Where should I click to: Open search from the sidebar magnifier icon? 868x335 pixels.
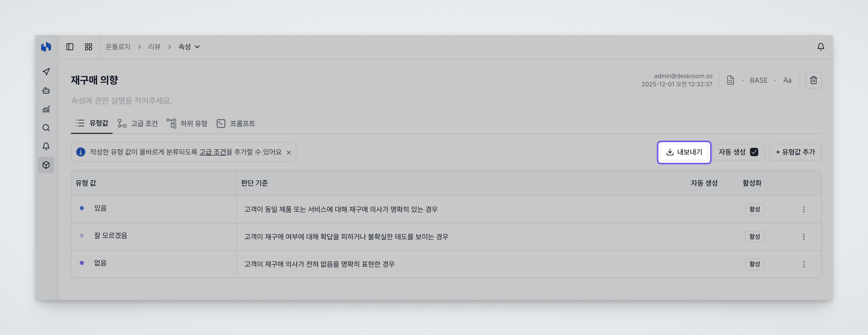(46, 128)
